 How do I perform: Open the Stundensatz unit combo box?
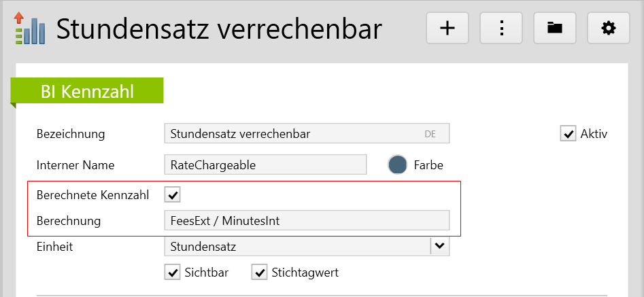point(297,246)
